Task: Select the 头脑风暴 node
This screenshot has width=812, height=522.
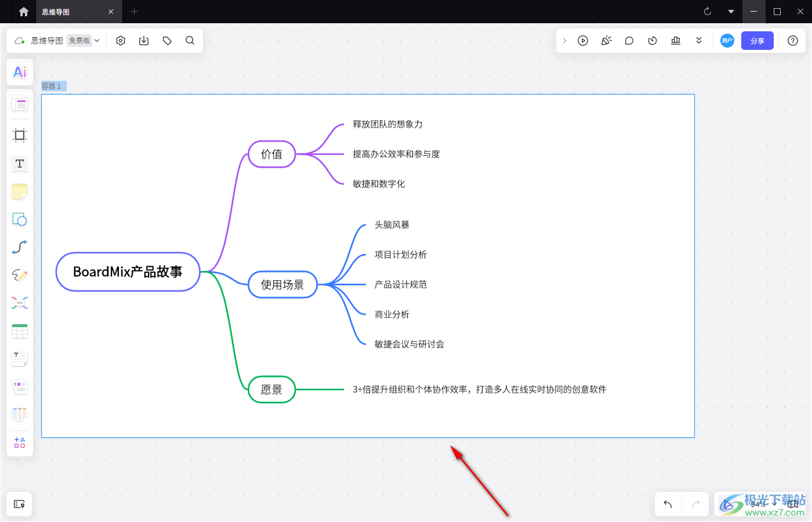Action: [392, 224]
